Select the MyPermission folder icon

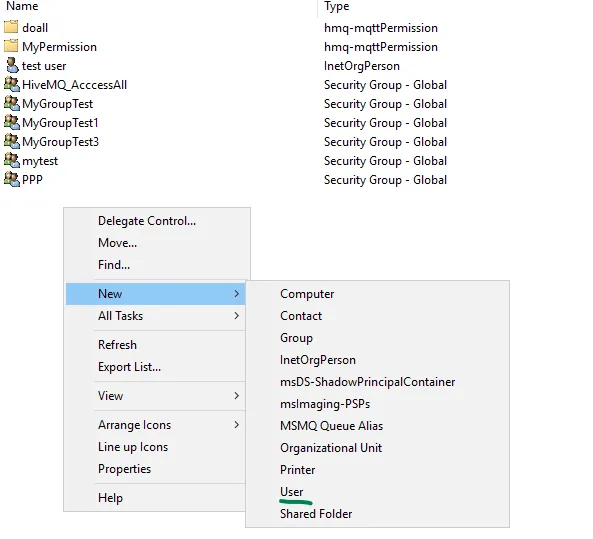(11, 46)
